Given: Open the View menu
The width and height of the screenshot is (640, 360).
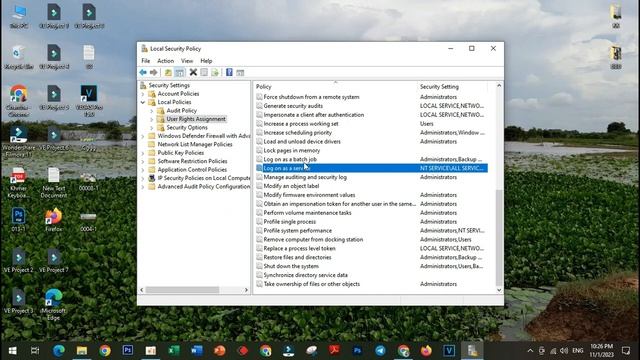Looking at the screenshot, I should coord(187,61).
